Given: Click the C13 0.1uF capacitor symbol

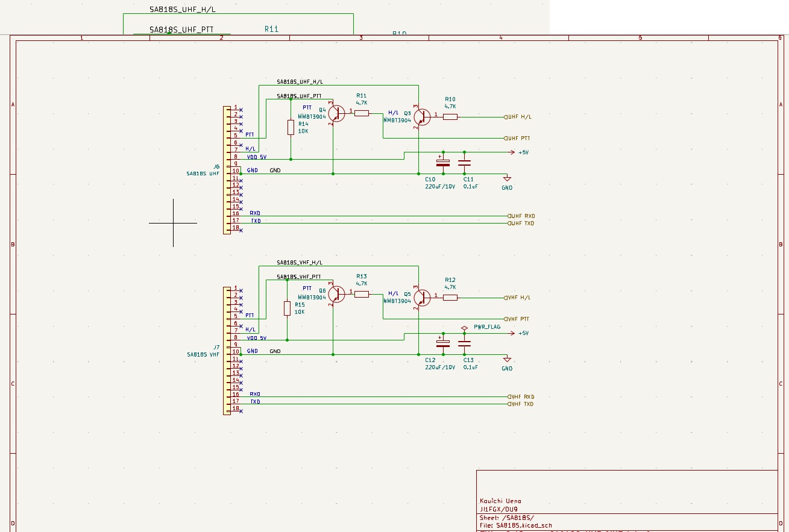Looking at the screenshot, I should pos(464,343).
